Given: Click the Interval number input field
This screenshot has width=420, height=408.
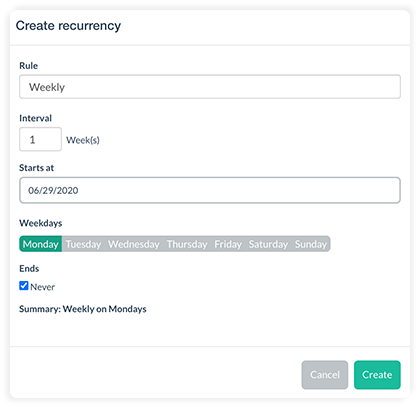Looking at the screenshot, I should click(40, 139).
